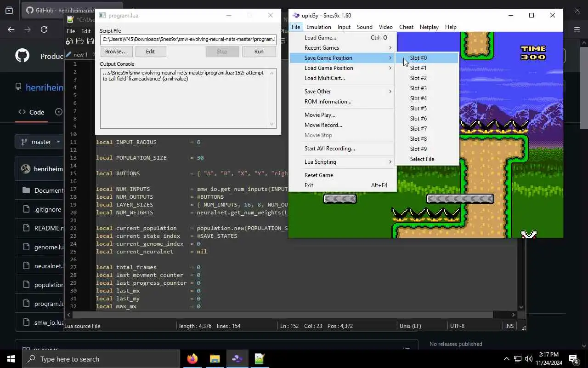Screen dimensions: 588x368
Task: Expand the Recent Games submenu
Action: (x=343, y=48)
